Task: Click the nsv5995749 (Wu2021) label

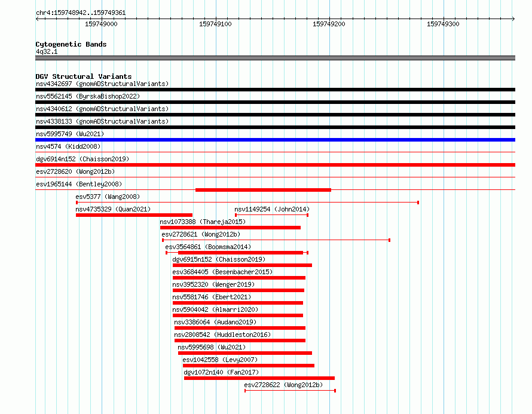Action: click(70, 134)
